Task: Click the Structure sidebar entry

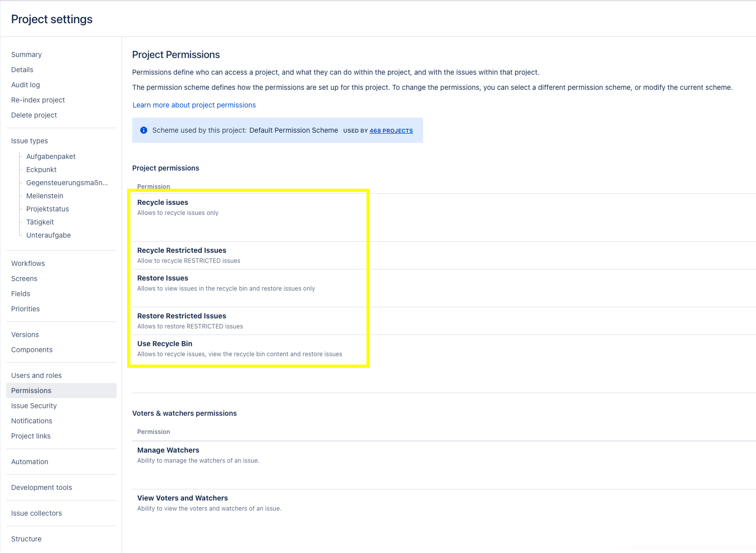Action: pyautogui.click(x=26, y=539)
